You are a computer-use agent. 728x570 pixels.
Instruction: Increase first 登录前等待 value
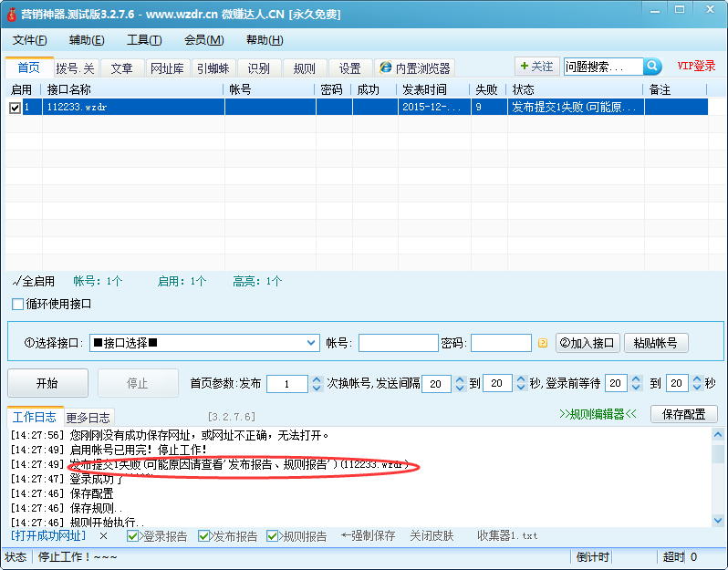click(x=636, y=379)
